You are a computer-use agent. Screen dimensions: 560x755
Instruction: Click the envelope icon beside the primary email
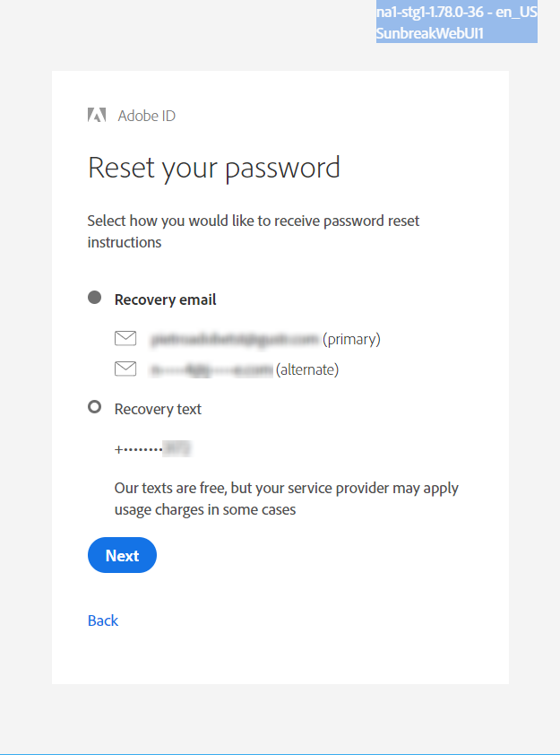coord(125,339)
